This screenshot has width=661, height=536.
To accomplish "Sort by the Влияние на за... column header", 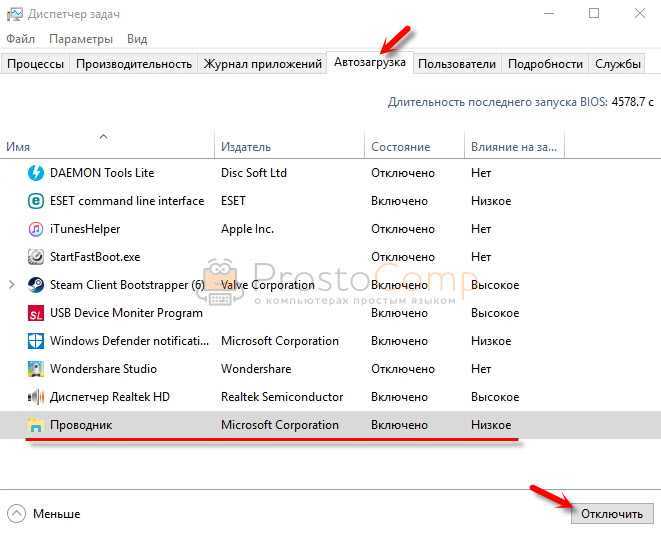I will pos(514,145).
